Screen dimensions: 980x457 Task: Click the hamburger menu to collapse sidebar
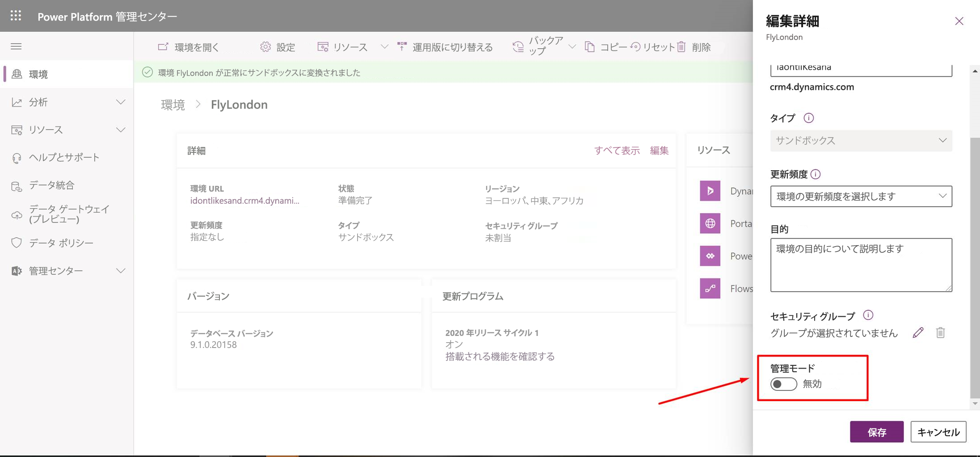point(16,46)
